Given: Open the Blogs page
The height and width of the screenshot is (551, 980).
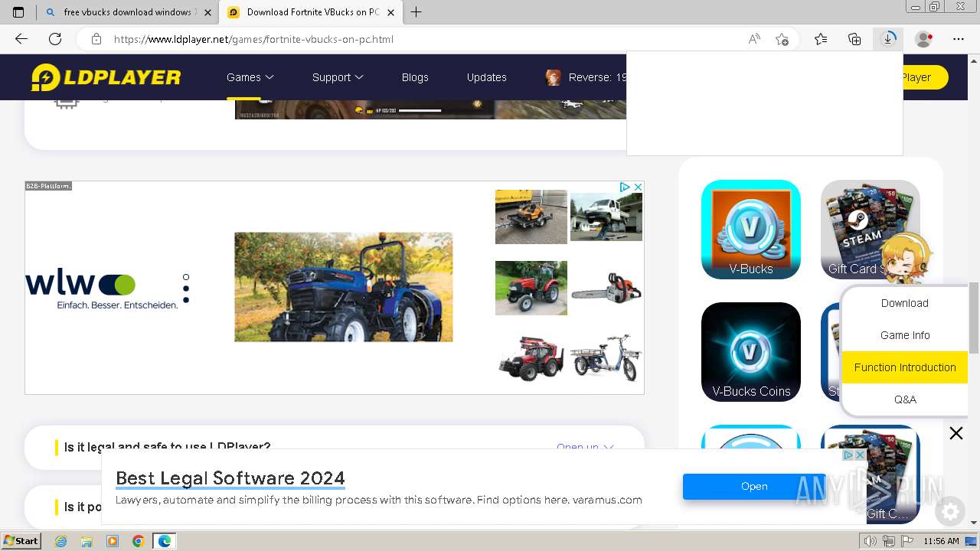Looking at the screenshot, I should [x=415, y=77].
